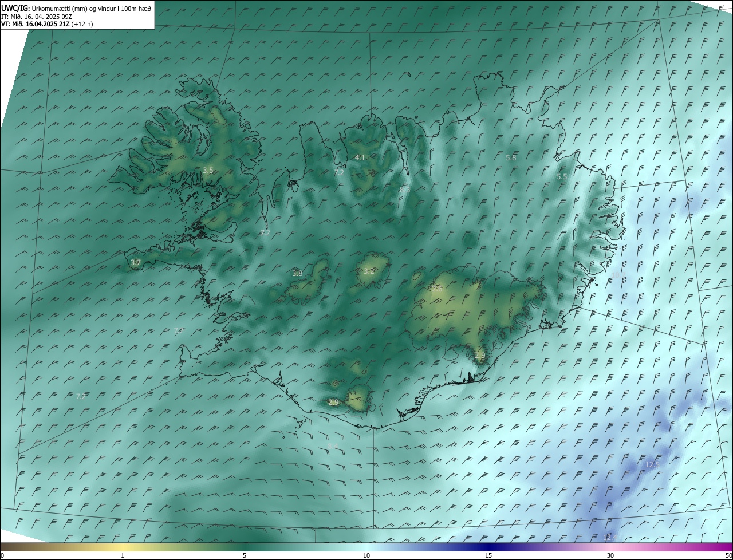
Task: Click the 12.5 value in the southeast sea
Action: click(652, 464)
